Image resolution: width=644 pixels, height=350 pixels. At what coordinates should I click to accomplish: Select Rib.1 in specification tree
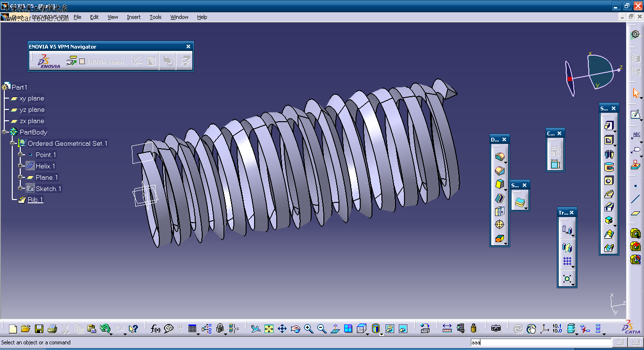coord(35,200)
